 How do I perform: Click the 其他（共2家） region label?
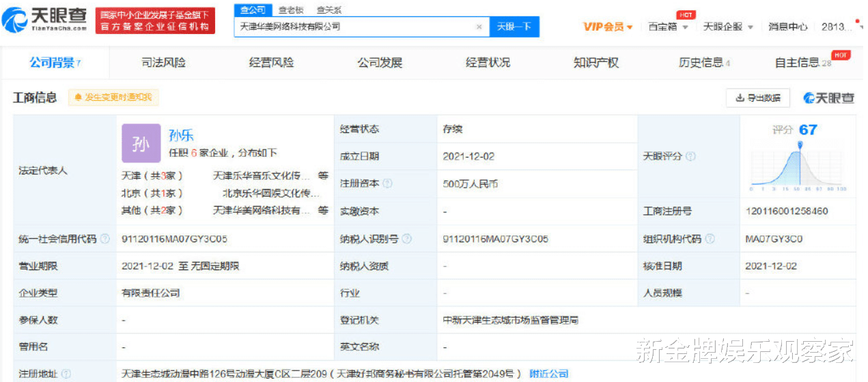(x=152, y=211)
